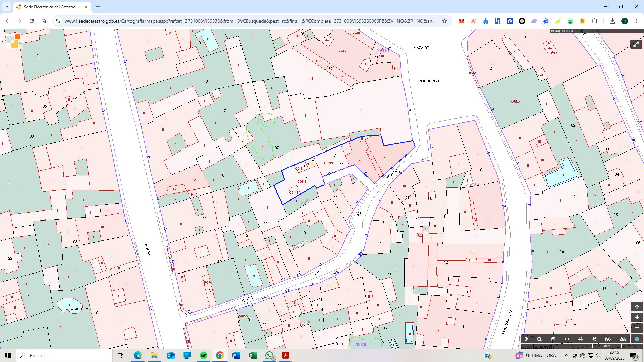The width and height of the screenshot is (644, 362).
Task: Print the cadastral map
Action: (580, 339)
